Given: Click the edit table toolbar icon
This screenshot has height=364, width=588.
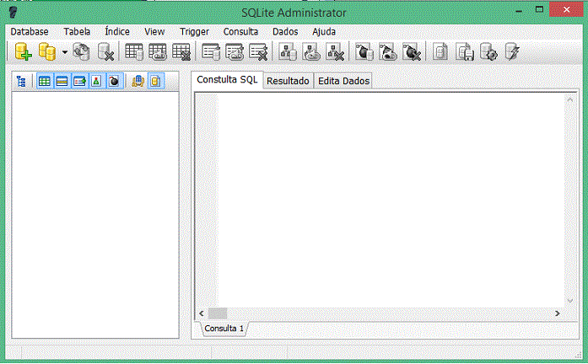Looking at the screenshot, I should (x=158, y=51).
